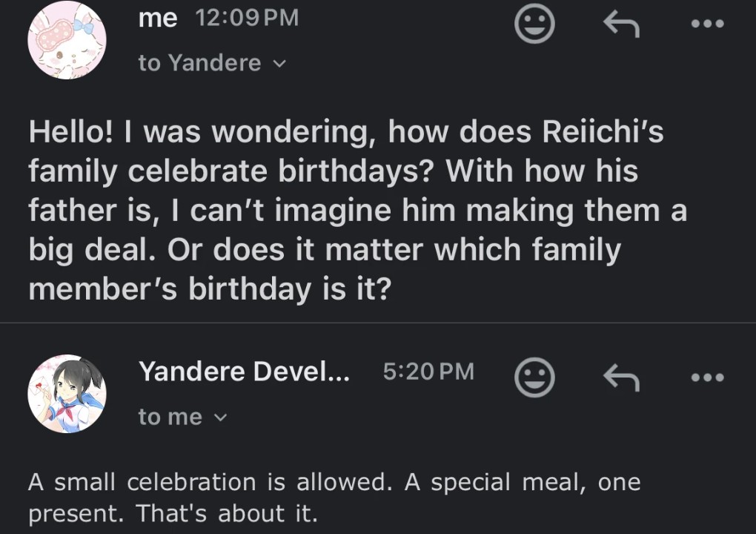756x534 pixels.
Task: React with emoji to Yandere Developer's reply
Action: tap(534, 378)
